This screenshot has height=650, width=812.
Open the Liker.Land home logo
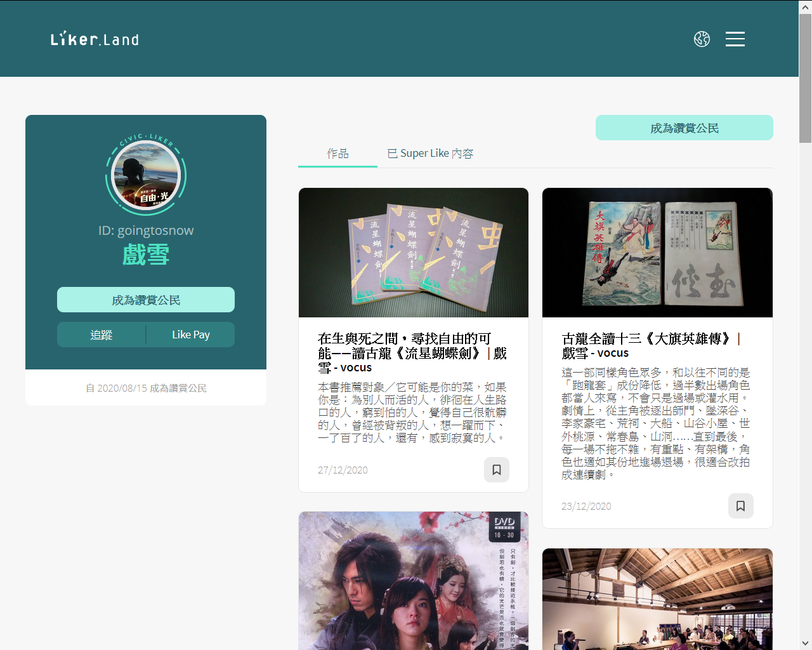pyautogui.click(x=95, y=39)
